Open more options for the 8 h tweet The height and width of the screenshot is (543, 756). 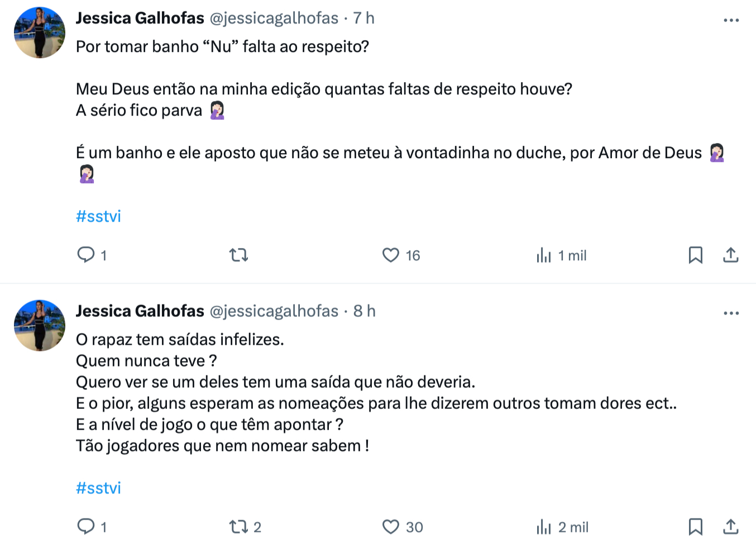pyautogui.click(x=731, y=313)
